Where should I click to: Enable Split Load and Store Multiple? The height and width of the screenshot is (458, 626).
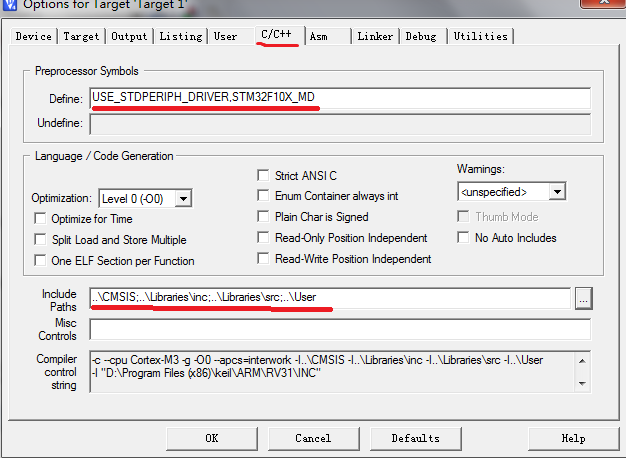pyautogui.click(x=40, y=240)
